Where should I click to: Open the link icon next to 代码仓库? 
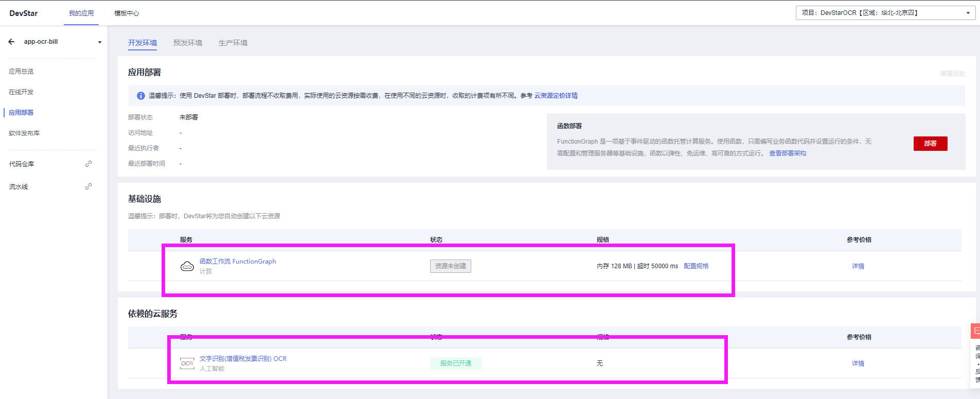coord(88,164)
